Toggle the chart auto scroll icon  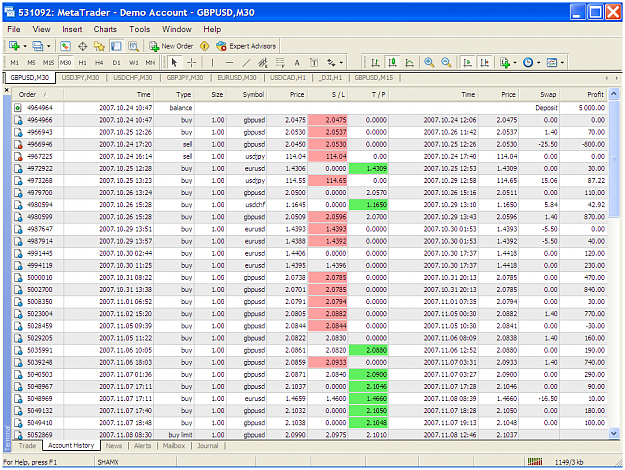click(x=467, y=63)
